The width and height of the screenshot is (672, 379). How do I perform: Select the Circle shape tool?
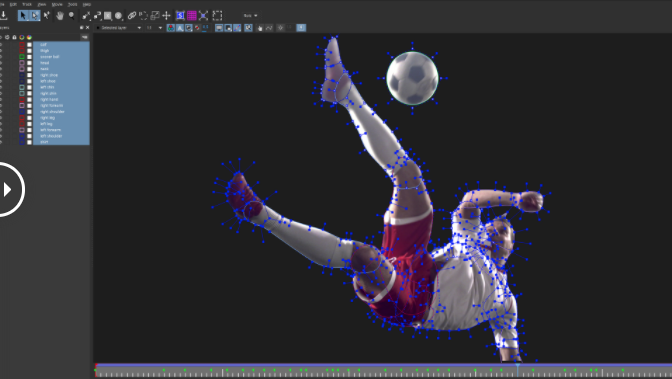(119, 16)
